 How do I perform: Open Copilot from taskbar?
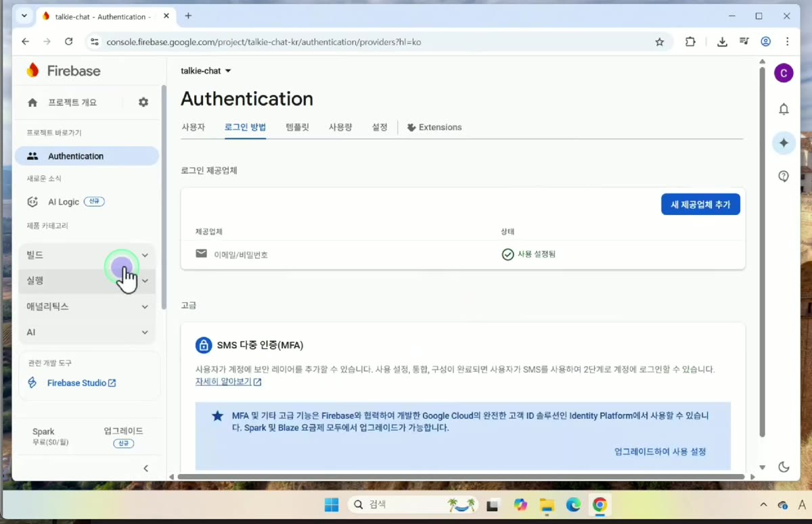(x=520, y=505)
